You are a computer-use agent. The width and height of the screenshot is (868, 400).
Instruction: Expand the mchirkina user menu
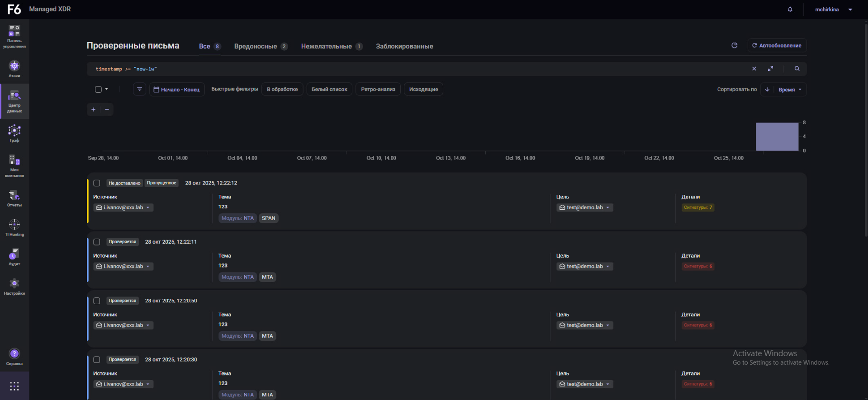click(x=850, y=9)
